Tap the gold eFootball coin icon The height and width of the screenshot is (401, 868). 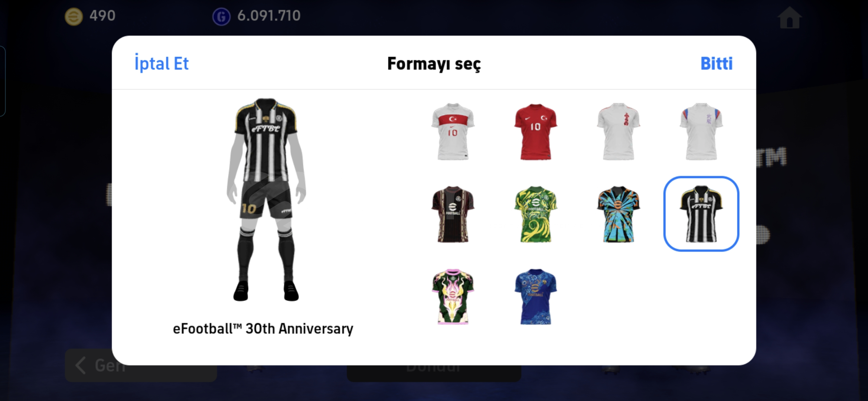74,16
